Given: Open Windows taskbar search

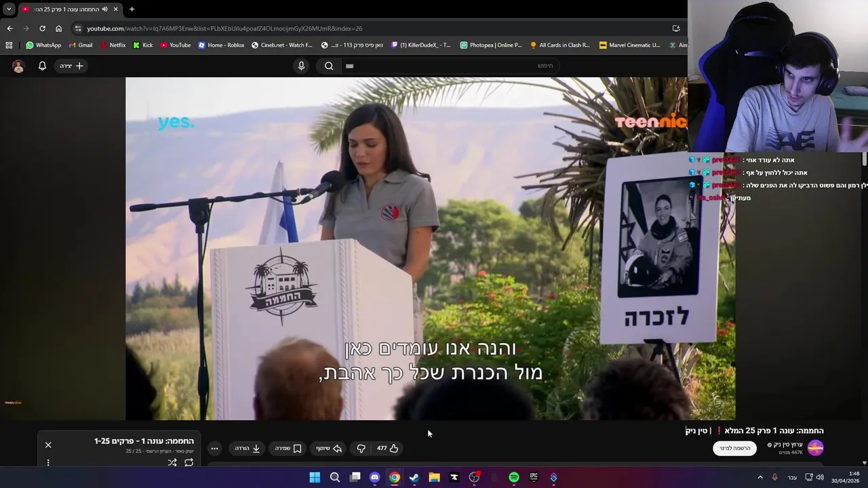Looking at the screenshot, I should coord(335,477).
